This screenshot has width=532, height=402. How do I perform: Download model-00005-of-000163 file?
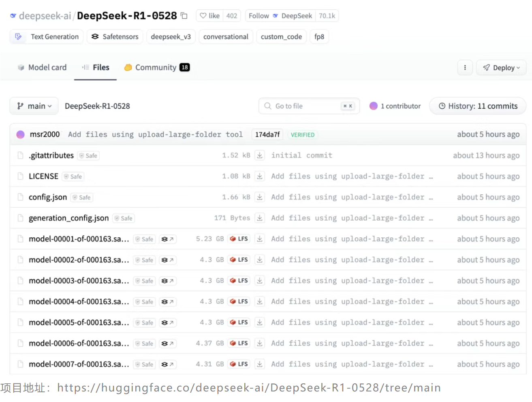pyautogui.click(x=260, y=322)
